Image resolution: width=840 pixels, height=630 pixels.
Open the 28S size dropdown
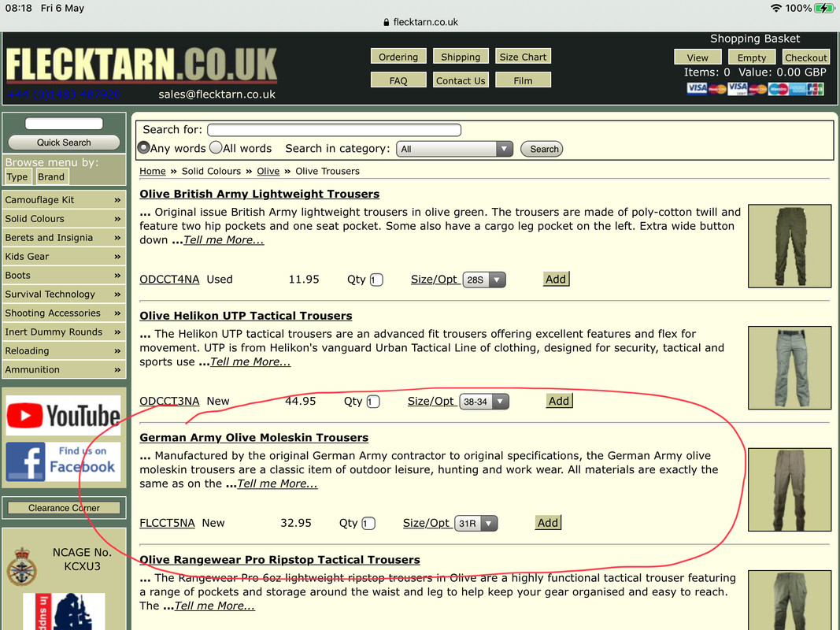[483, 280]
